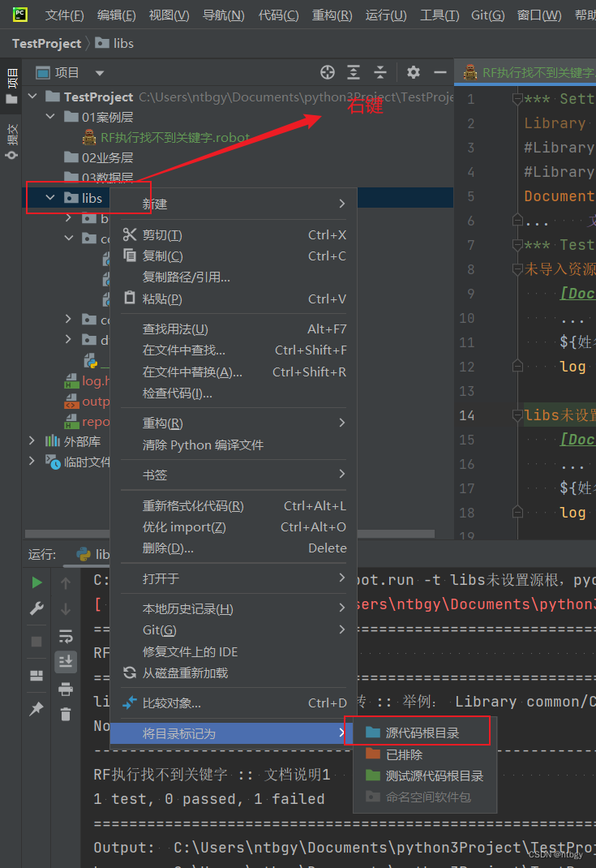Expand the Open In submenu

pos(342,578)
